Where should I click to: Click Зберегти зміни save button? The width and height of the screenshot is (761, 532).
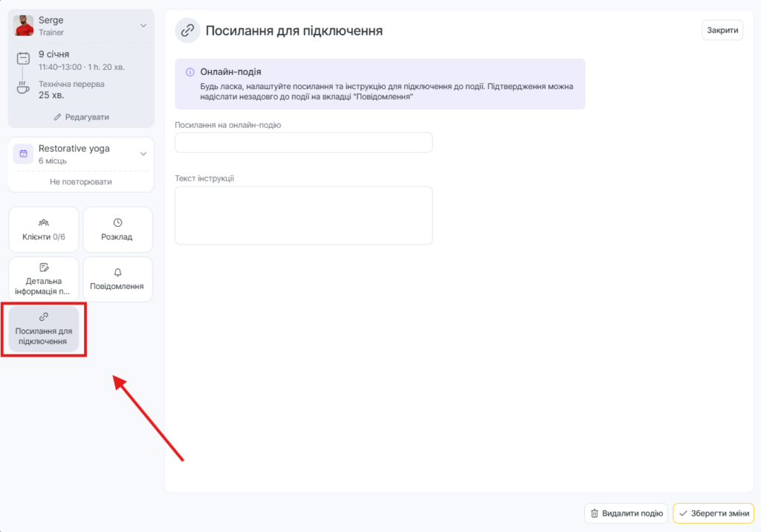tap(713, 513)
